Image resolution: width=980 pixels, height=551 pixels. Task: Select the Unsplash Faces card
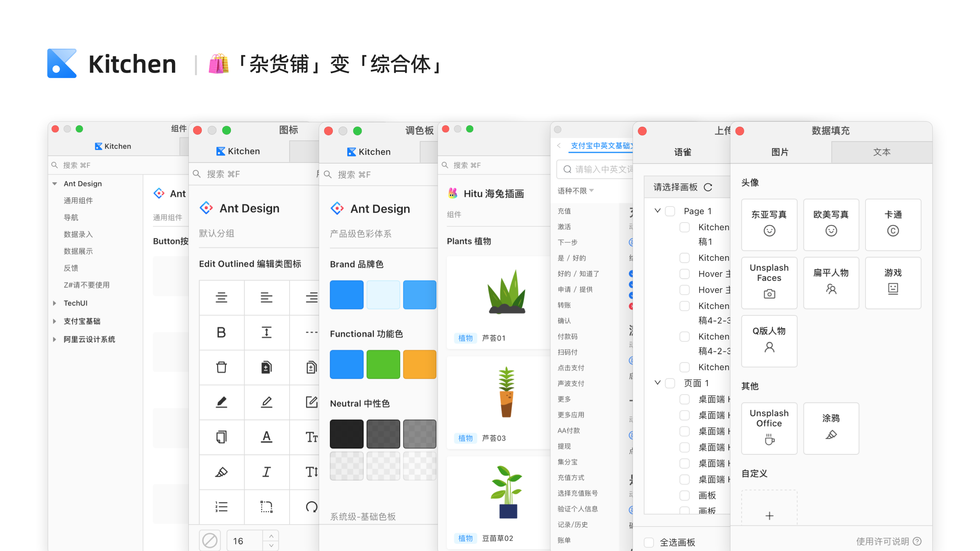(x=769, y=283)
